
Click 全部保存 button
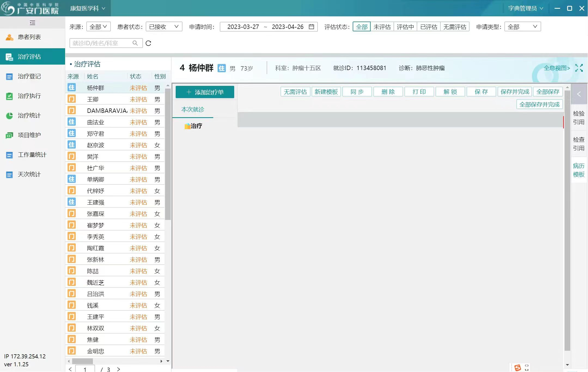tap(548, 92)
